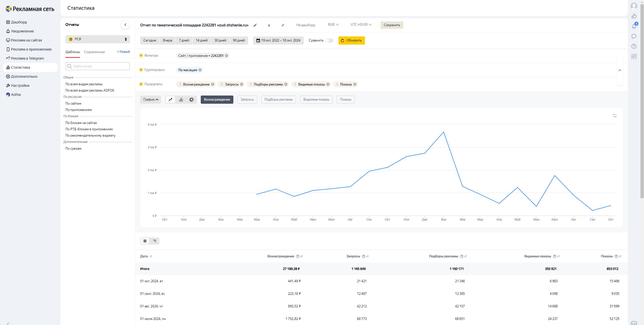Collapse the report parameters chevron
Screen dimensions: 644x325
pos(620,70)
